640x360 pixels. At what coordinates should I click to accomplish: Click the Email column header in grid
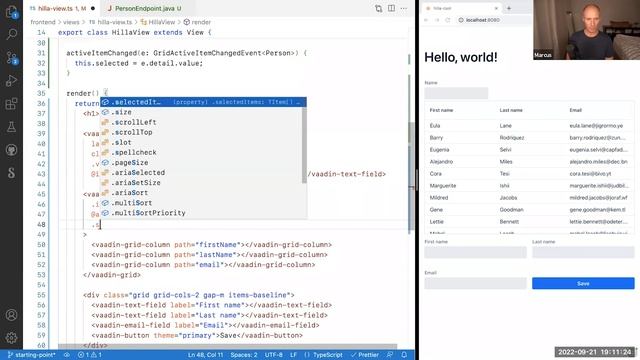[x=576, y=110]
